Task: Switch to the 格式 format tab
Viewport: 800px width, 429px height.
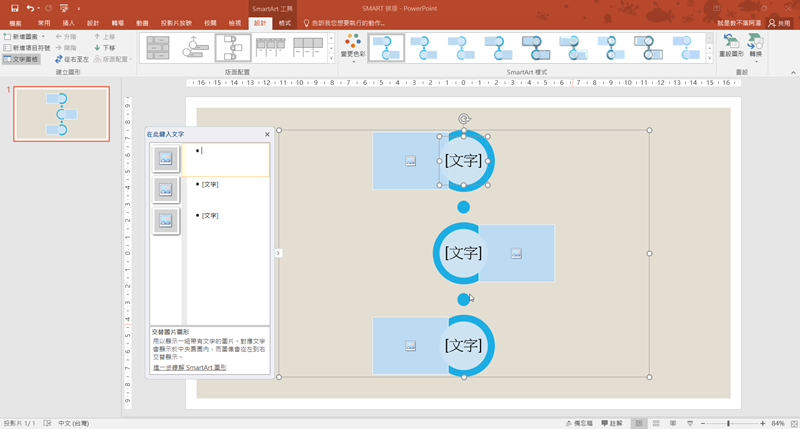Action: 285,22
